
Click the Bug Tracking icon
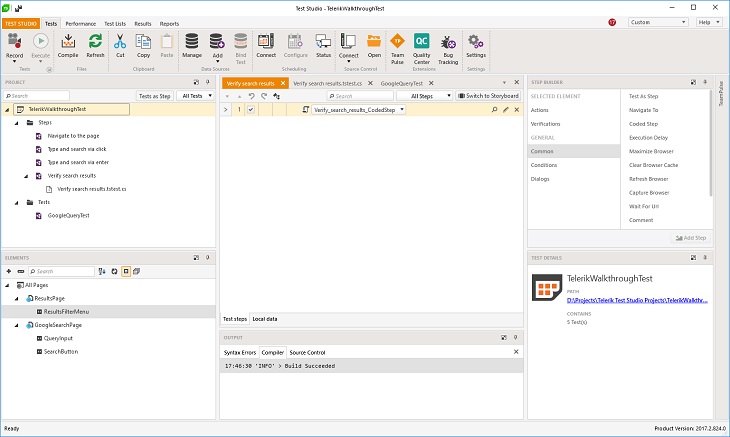click(448, 42)
